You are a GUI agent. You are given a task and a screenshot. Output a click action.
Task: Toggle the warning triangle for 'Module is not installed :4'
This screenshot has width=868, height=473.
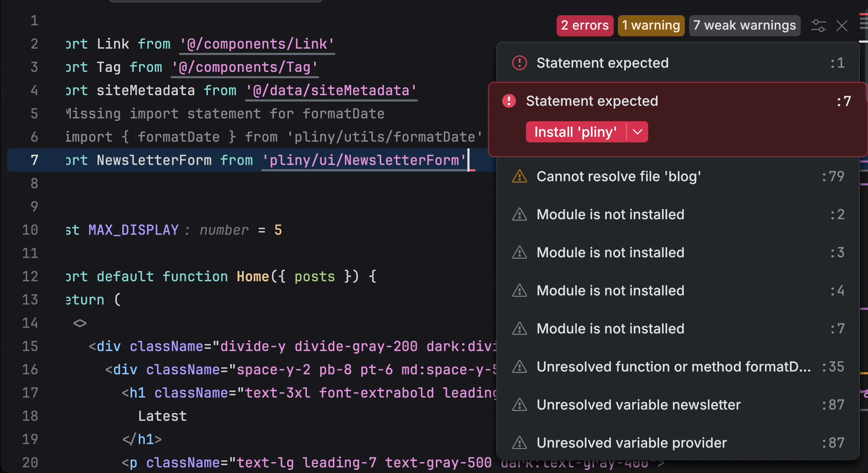[x=518, y=289]
